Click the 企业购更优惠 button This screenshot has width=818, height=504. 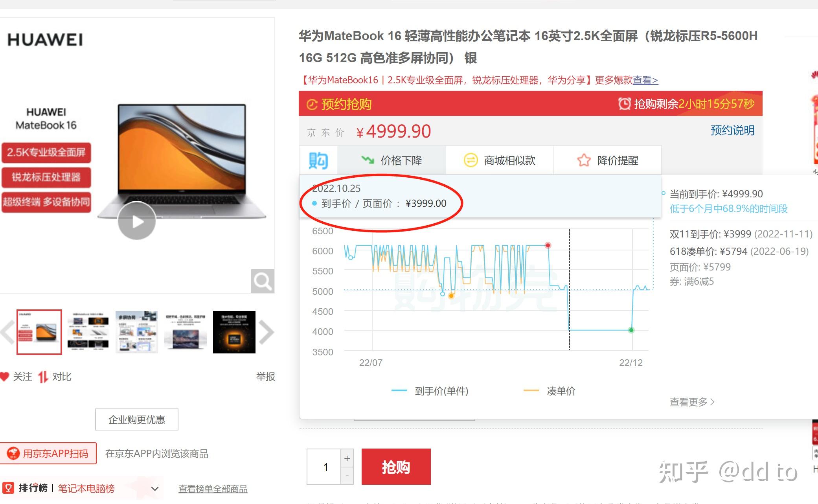(x=137, y=419)
